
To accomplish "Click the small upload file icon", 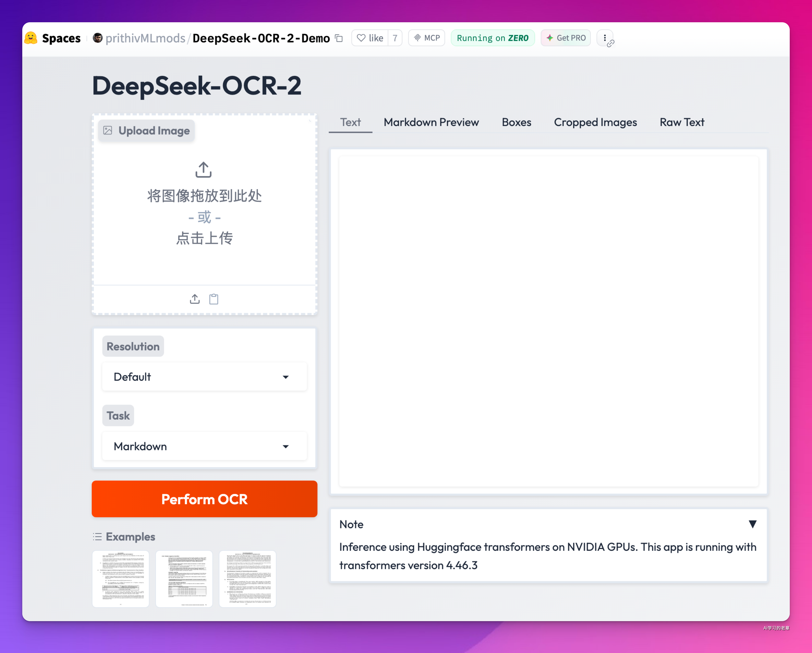I will click(195, 299).
